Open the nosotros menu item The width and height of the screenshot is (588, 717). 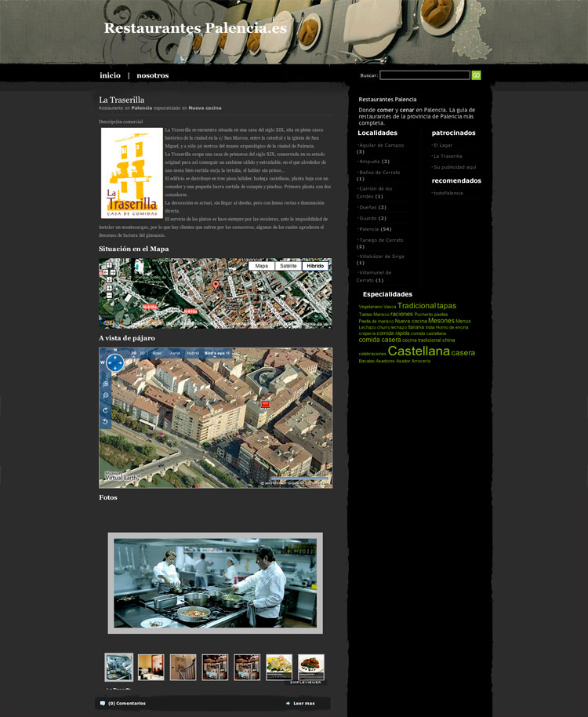click(153, 75)
